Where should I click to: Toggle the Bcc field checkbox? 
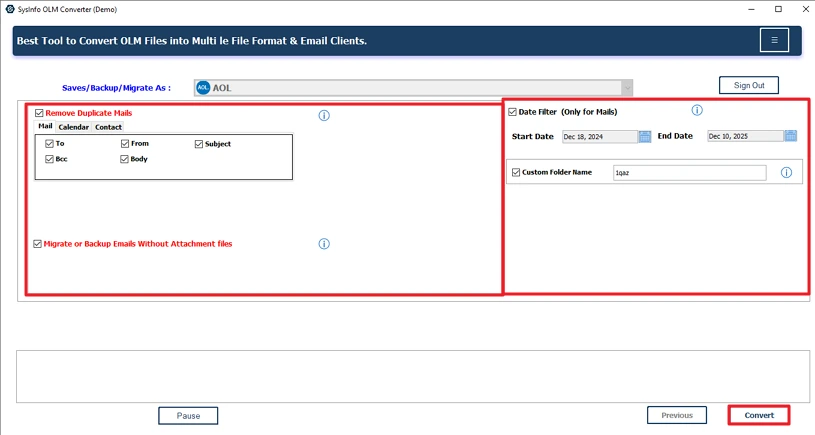tap(49, 159)
